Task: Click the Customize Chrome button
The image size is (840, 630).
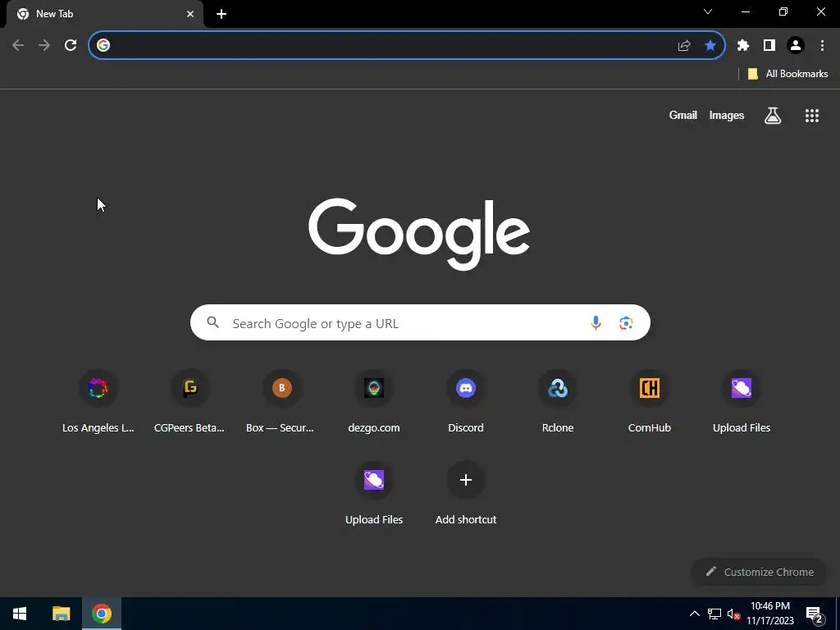Action: click(x=760, y=572)
